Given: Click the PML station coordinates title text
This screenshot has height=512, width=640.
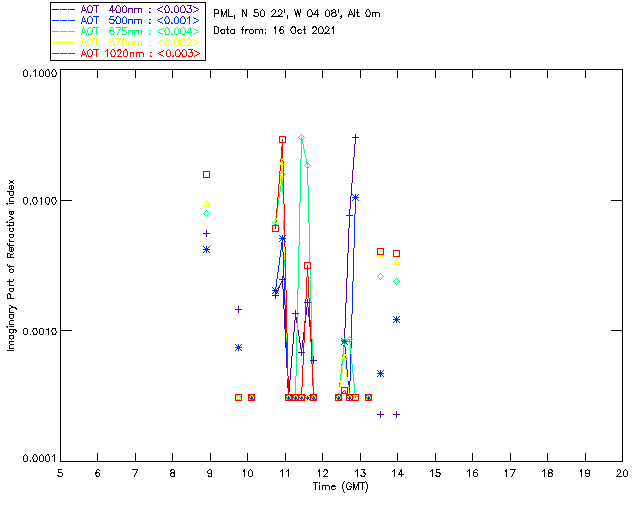Looking at the screenshot, I should pyautogui.click(x=297, y=13).
